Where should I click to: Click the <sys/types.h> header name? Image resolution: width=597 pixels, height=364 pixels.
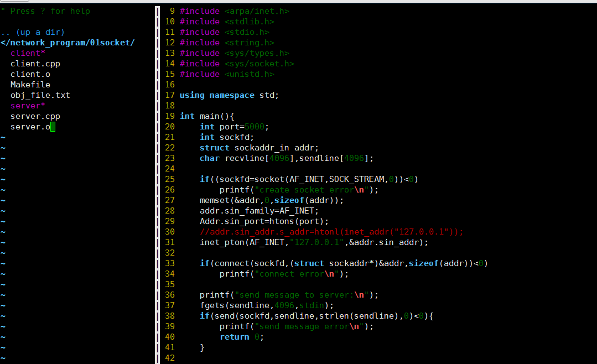point(257,53)
